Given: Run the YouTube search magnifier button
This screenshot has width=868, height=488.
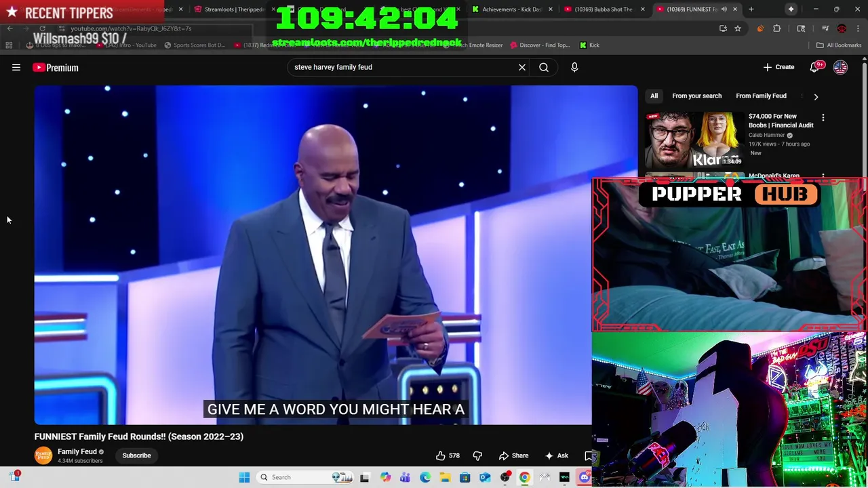Looking at the screenshot, I should 544,67.
